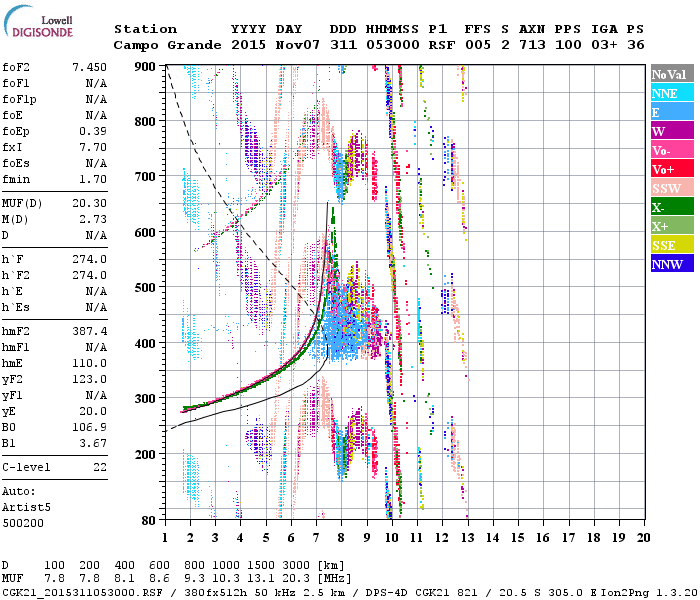The width and height of the screenshot is (700, 600).
Task: Click the PPS value 100
Action: pyautogui.click(x=568, y=45)
